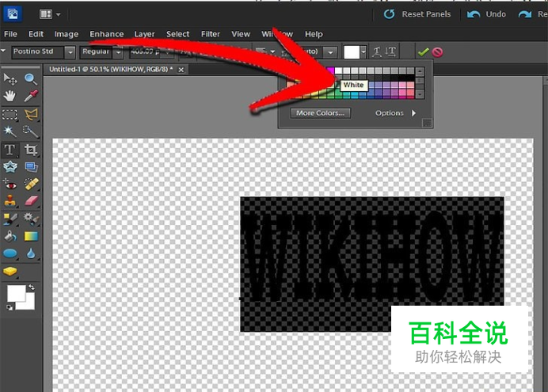Select the Zoom magnifier tool

pos(31,79)
